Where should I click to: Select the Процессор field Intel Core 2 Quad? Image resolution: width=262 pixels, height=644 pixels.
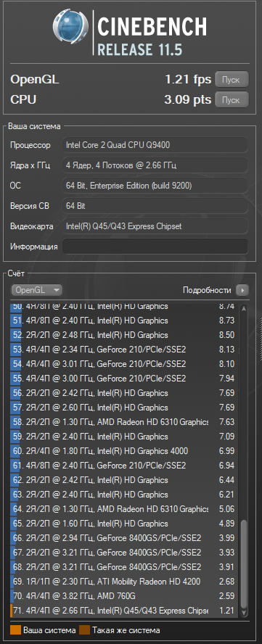155,145
